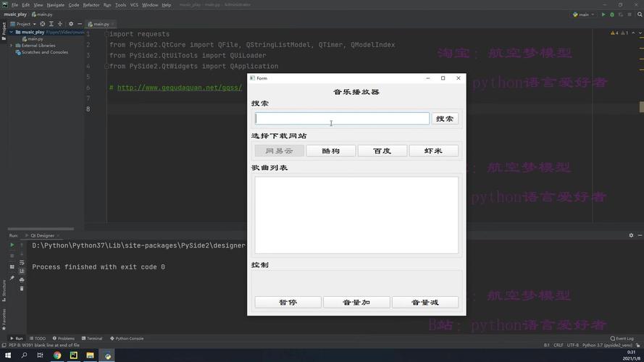The height and width of the screenshot is (362, 644).
Task: Open the Python app icon in the taskbar
Action: [107, 355]
